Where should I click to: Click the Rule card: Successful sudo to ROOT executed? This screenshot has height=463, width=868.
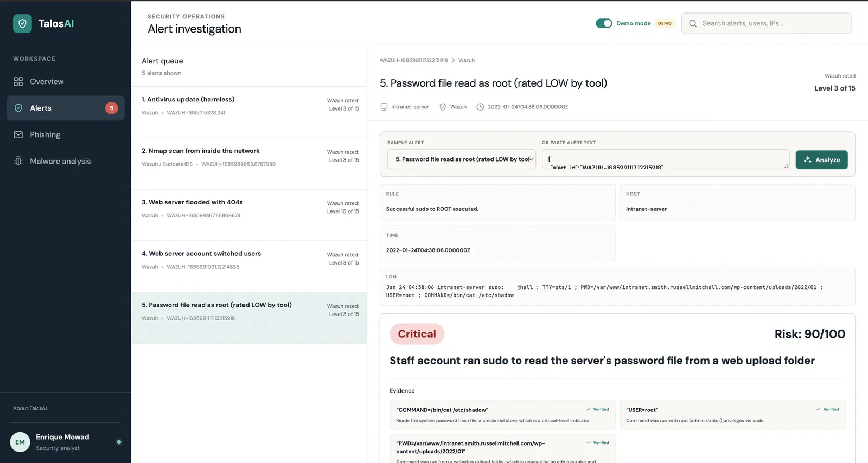click(497, 203)
